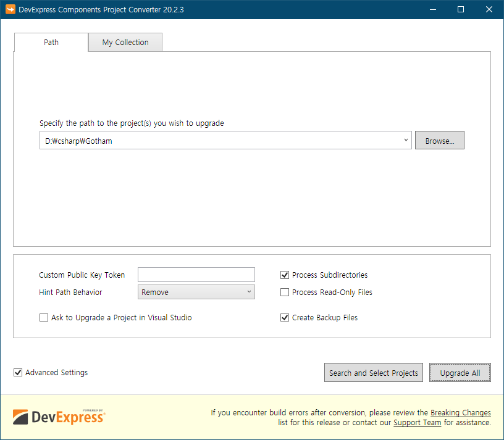Click the Browse... button
The height and width of the screenshot is (440, 504).
[439, 140]
